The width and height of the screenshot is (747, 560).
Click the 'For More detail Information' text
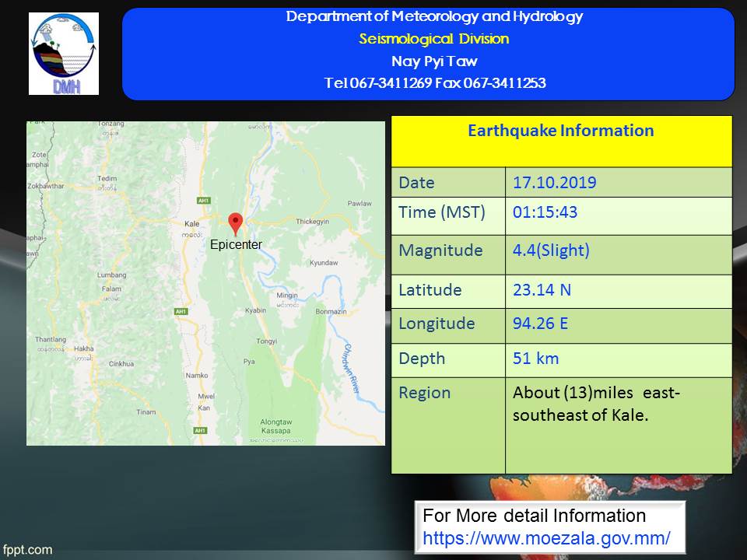tap(534, 516)
